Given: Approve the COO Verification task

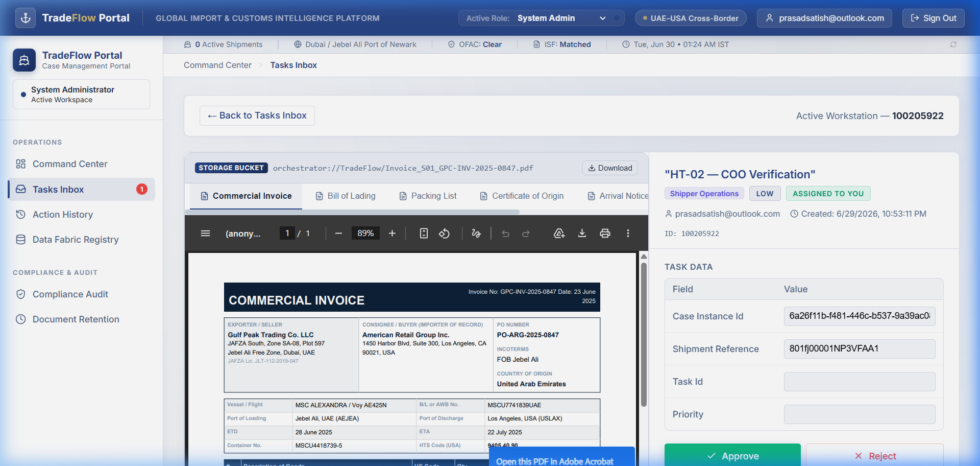Looking at the screenshot, I should point(732,455).
